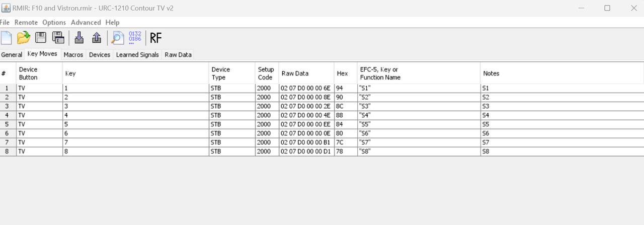Open the Remote menu
This screenshot has width=644, height=225.
[x=26, y=22]
